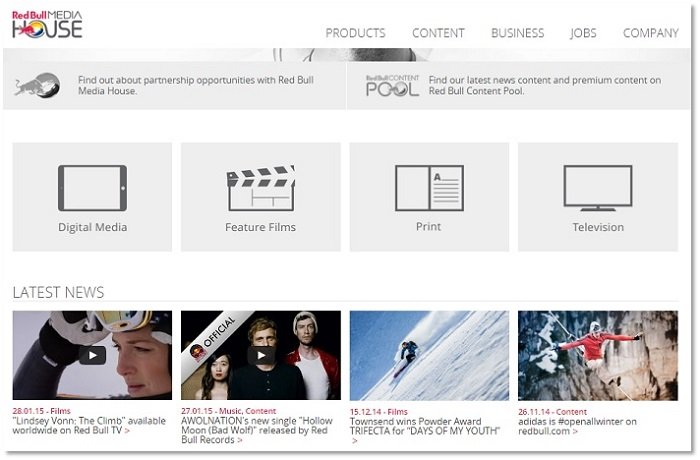
Task: Click the Red Bull Content Pool logo
Action: point(392,85)
